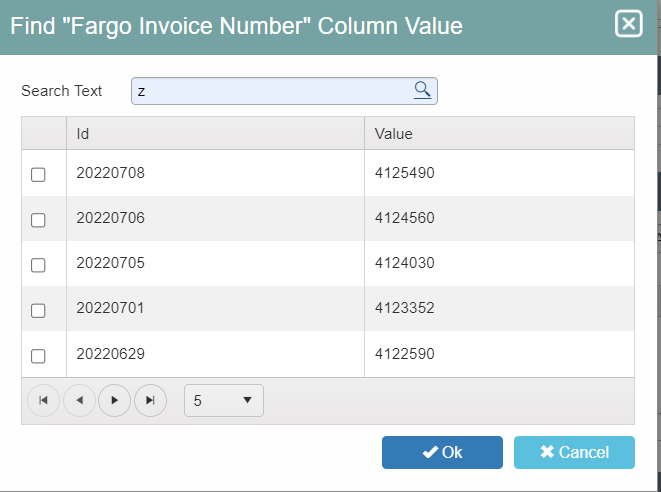Click the Cancel button

pos(574,452)
